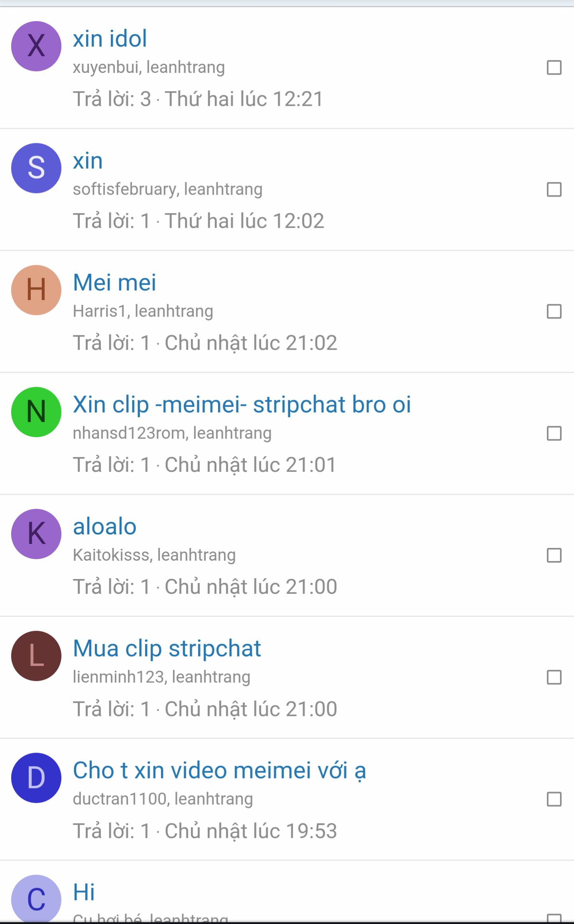Open the profile avatar for xin idol thread

pos(36,47)
